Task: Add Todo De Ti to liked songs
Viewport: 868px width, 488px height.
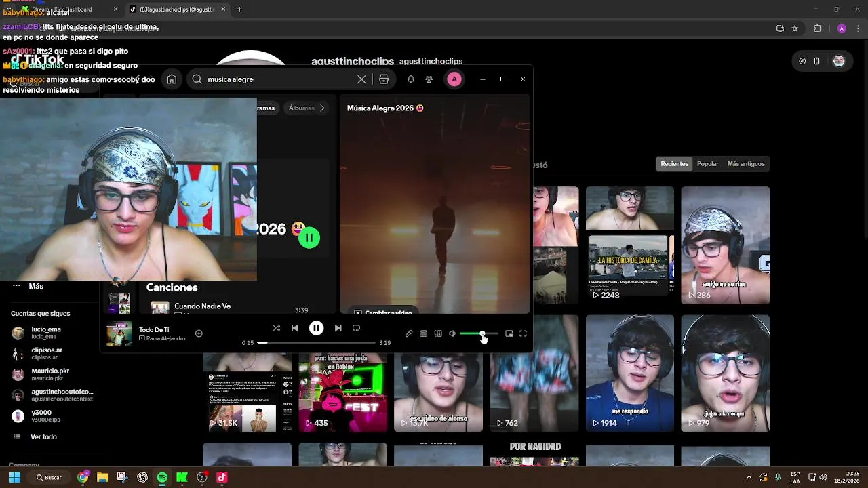Action: (199, 333)
